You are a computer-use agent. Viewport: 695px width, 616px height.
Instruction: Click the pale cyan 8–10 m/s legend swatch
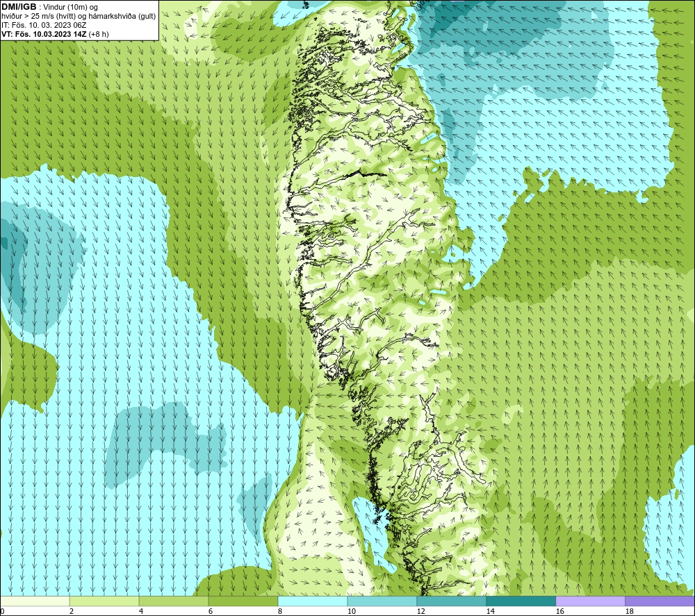313,601
